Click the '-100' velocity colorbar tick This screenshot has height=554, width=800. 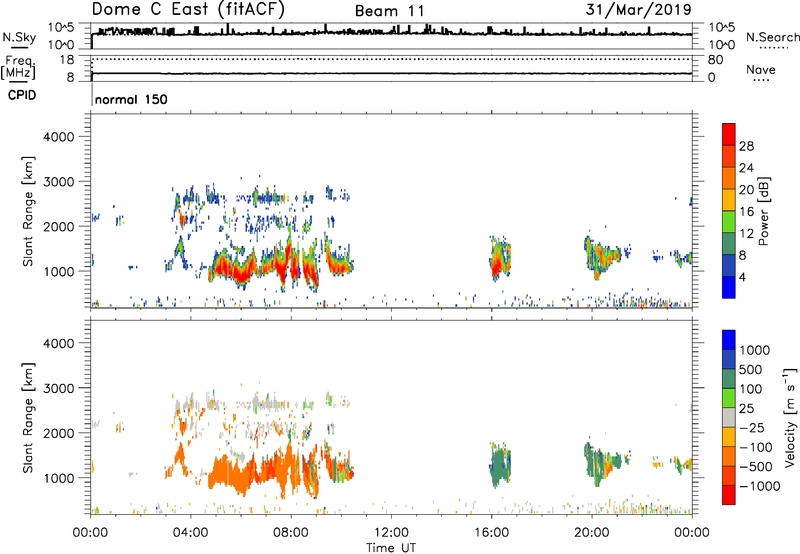[x=755, y=447]
